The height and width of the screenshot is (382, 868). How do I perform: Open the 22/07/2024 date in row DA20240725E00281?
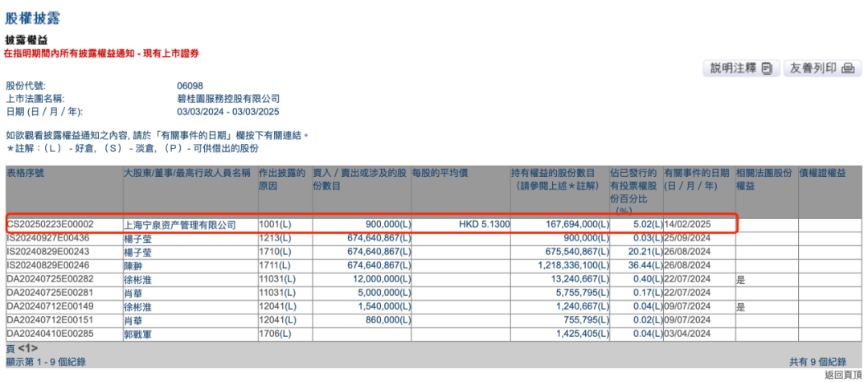point(687,294)
